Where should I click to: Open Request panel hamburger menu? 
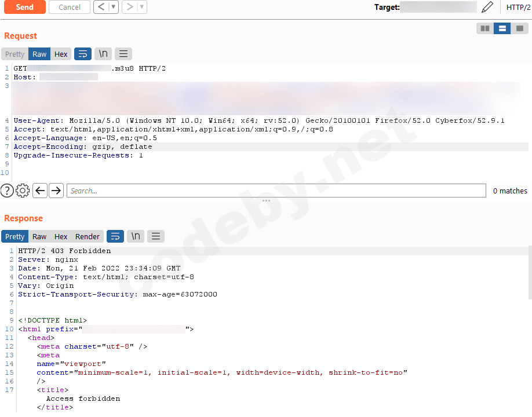[x=123, y=54]
